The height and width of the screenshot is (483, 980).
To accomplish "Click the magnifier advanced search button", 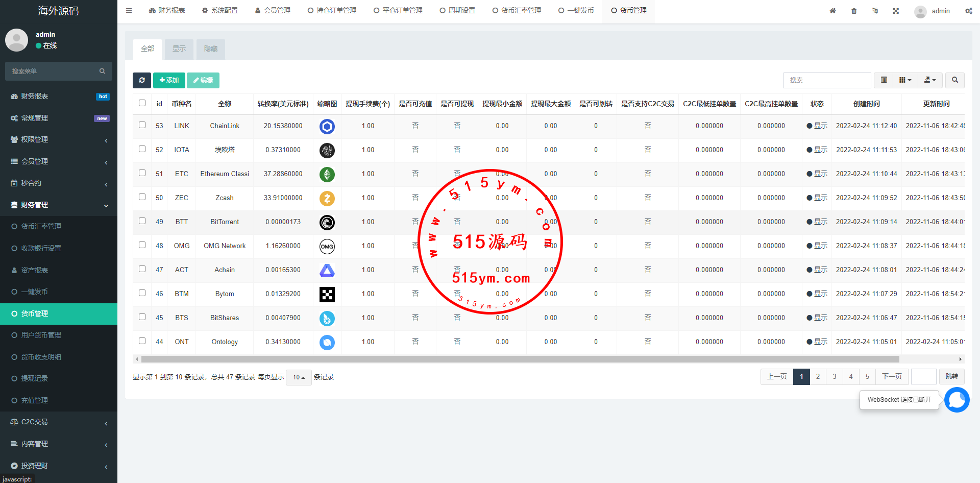I will click(954, 80).
